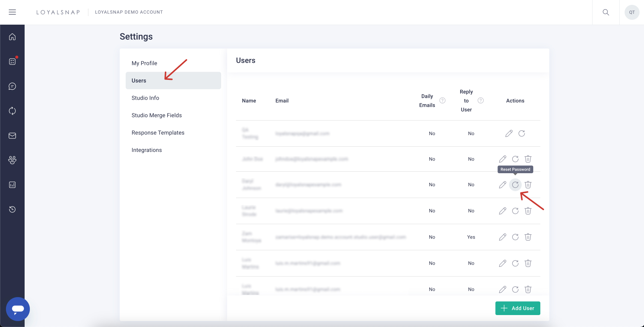Screen dimensions: 644x327
Task: Open Studio Merge Fields settings
Action: click(157, 115)
